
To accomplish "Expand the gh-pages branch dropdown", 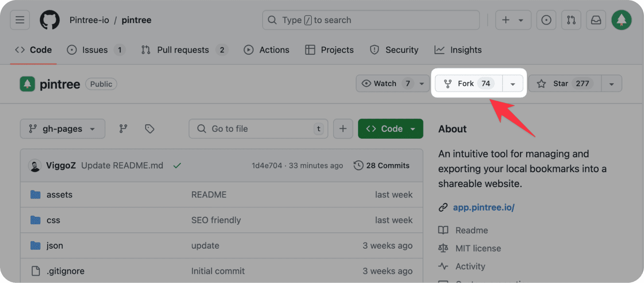I will pyautogui.click(x=62, y=129).
